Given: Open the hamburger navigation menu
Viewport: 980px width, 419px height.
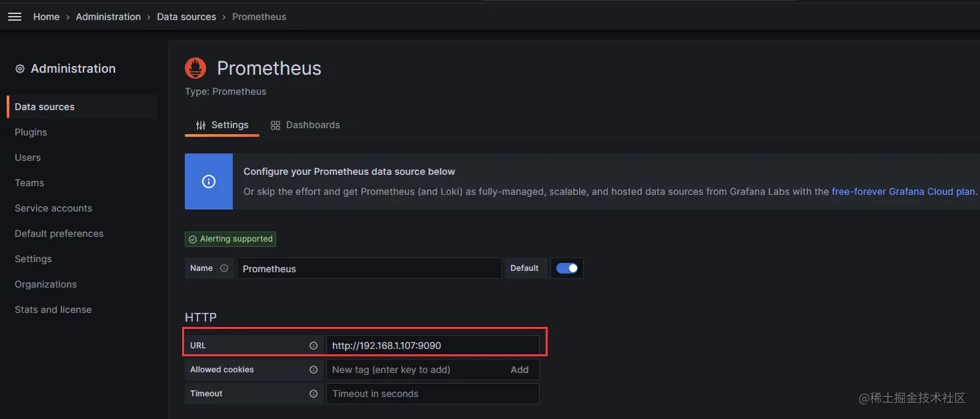Looking at the screenshot, I should [15, 17].
